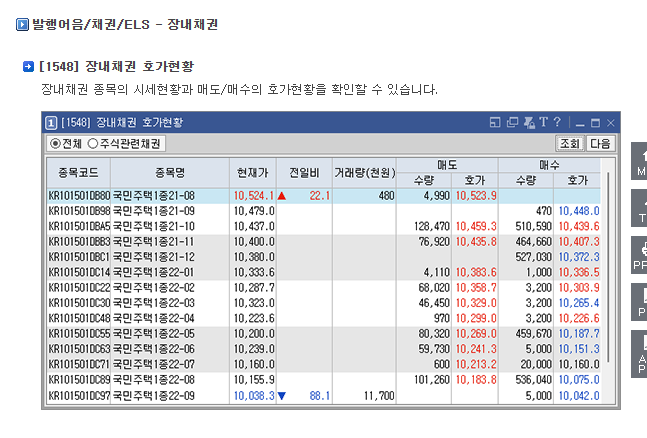The width and height of the screenshot is (647, 438).
Task: Select 국민주택1종22-01 in the name column
Action: coord(154,272)
